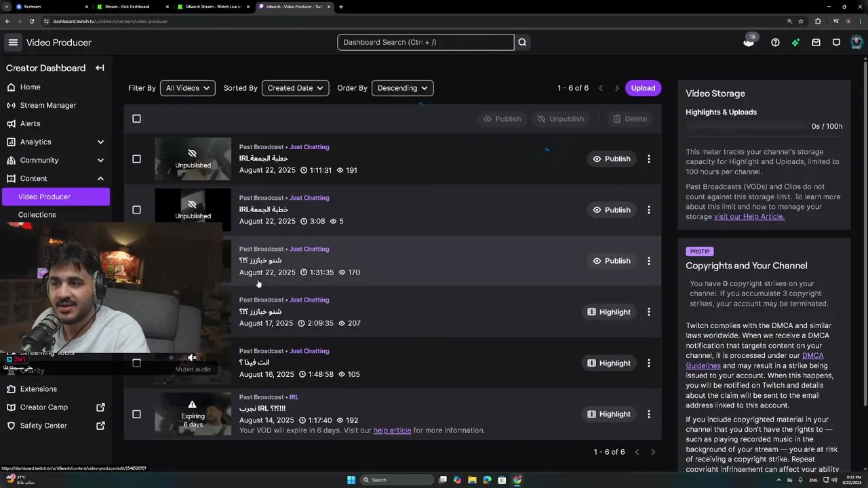Select checkbox for 1:11:31 broadcast
The image size is (868, 488).
point(136,159)
